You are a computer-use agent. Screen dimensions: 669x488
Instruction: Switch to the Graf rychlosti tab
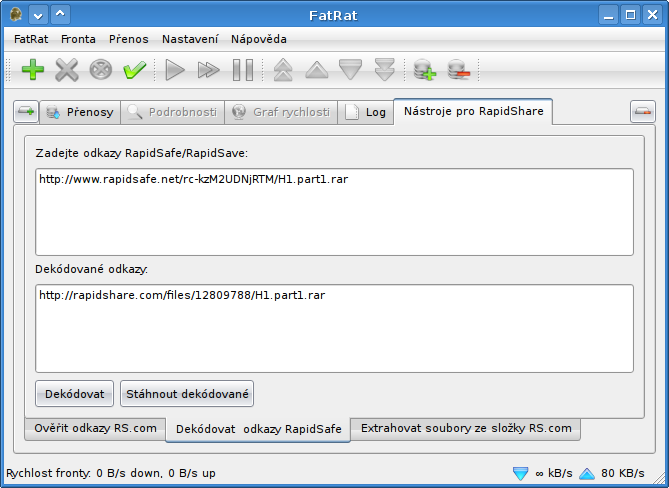point(281,112)
